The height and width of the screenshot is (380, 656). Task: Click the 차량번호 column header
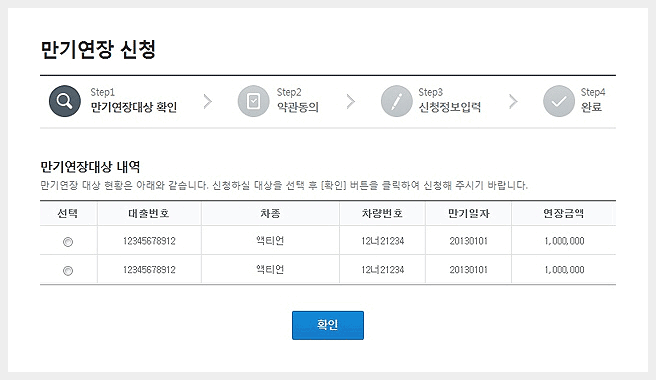(382, 213)
